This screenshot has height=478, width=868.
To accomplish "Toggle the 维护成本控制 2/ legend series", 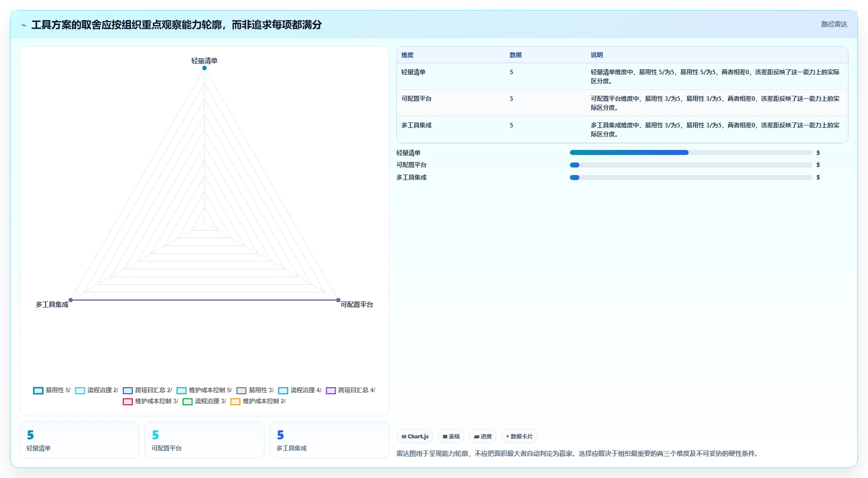I will point(258,401).
